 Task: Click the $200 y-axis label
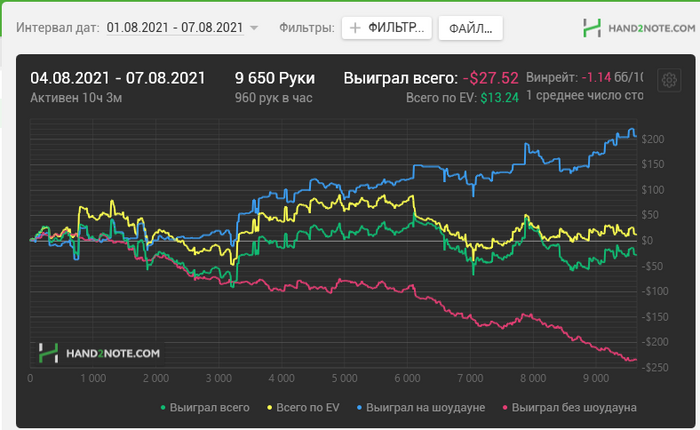(x=653, y=139)
